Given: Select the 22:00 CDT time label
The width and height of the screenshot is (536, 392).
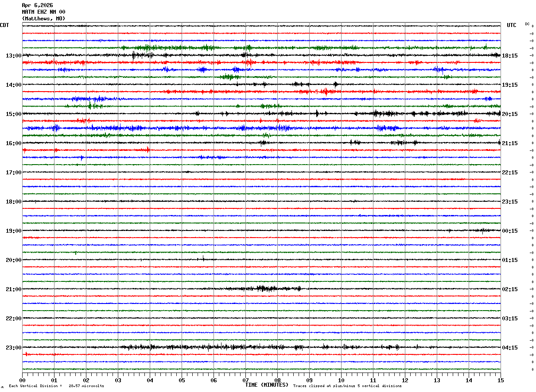Looking at the screenshot, I should click(14, 319).
